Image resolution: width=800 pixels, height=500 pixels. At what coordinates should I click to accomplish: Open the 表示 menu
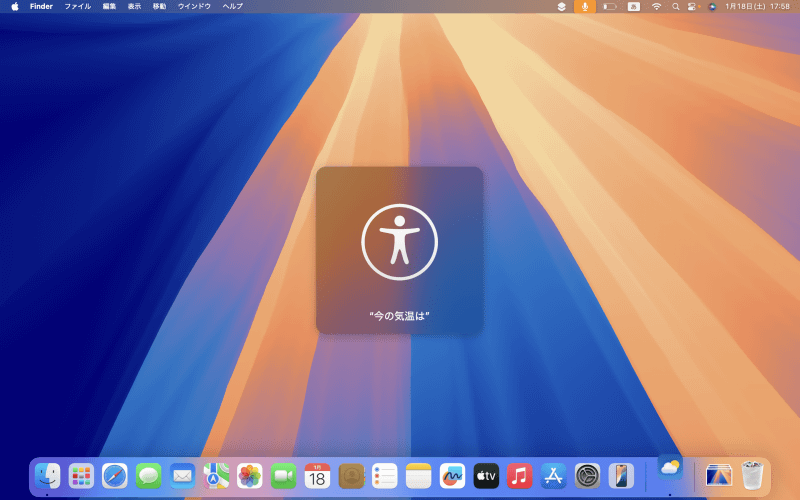[x=134, y=6]
